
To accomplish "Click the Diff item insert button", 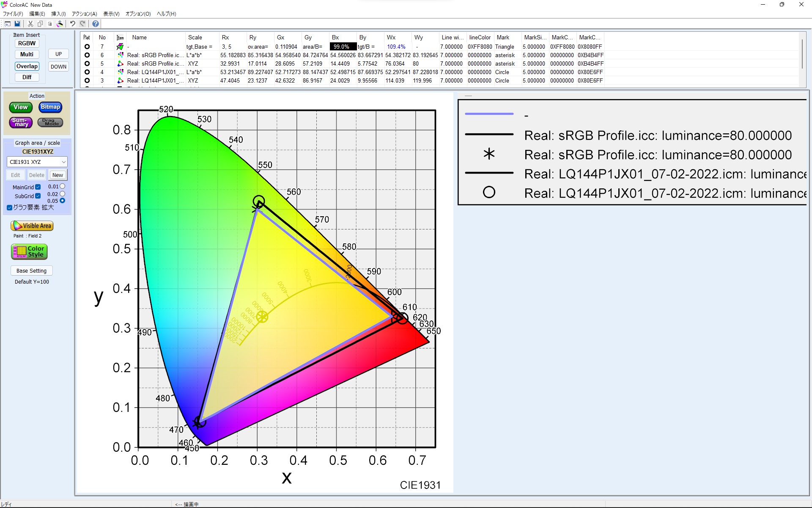I will point(27,77).
